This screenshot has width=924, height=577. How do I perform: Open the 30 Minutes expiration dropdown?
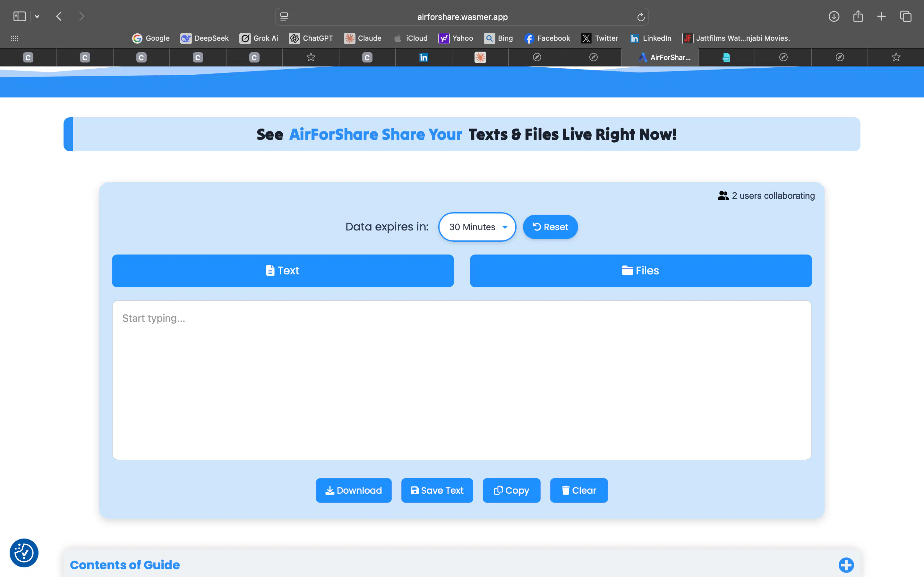[477, 227]
